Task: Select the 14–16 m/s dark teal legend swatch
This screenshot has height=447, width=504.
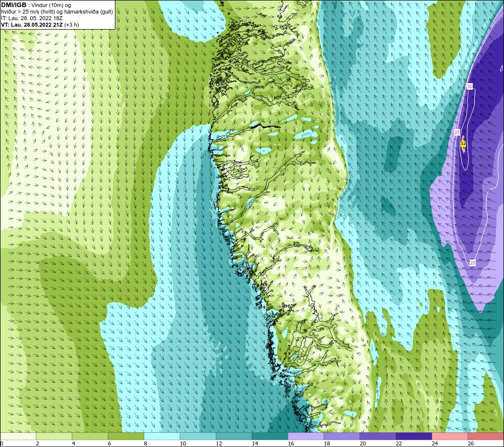Action: pyautogui.click(x=270, y=436)
